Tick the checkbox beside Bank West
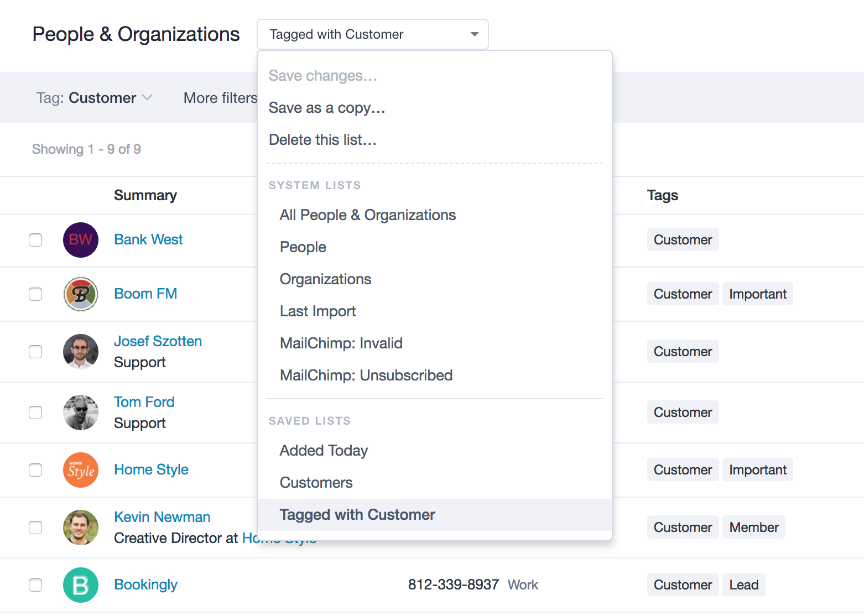864x616 pixels. tap(35, 240)
